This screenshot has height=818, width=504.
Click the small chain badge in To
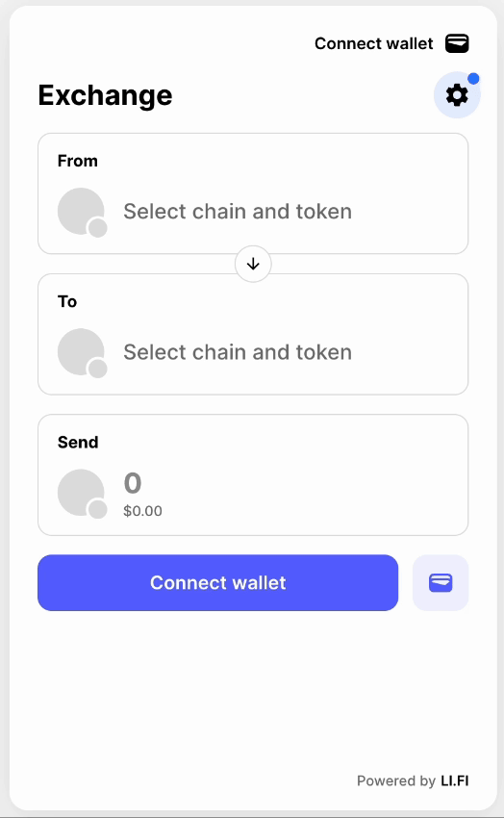[x=97, y=369]
